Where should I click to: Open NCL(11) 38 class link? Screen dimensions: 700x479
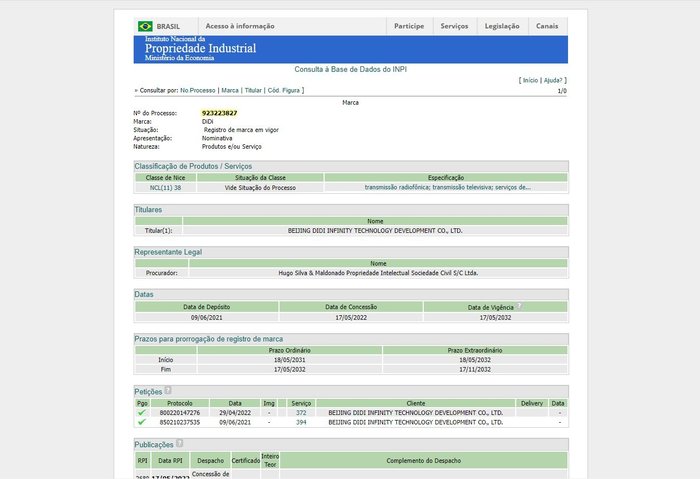coord(165,187)
